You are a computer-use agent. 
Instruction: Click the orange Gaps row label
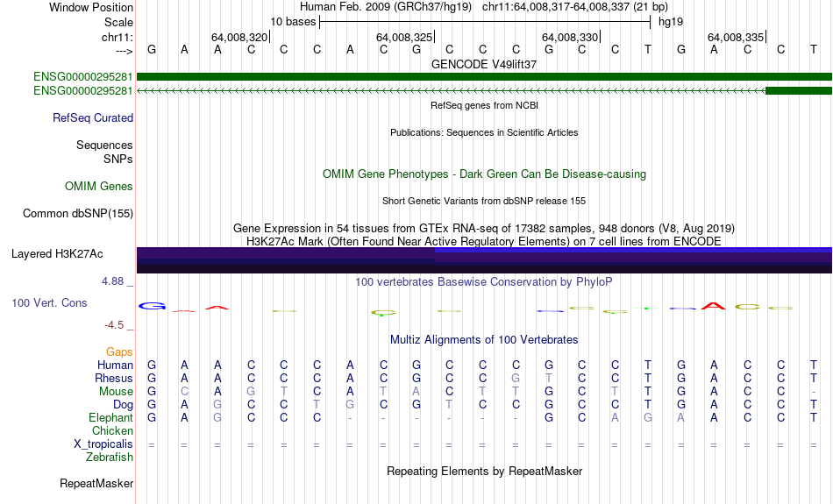pyautogui.click(x=119, y=351)
